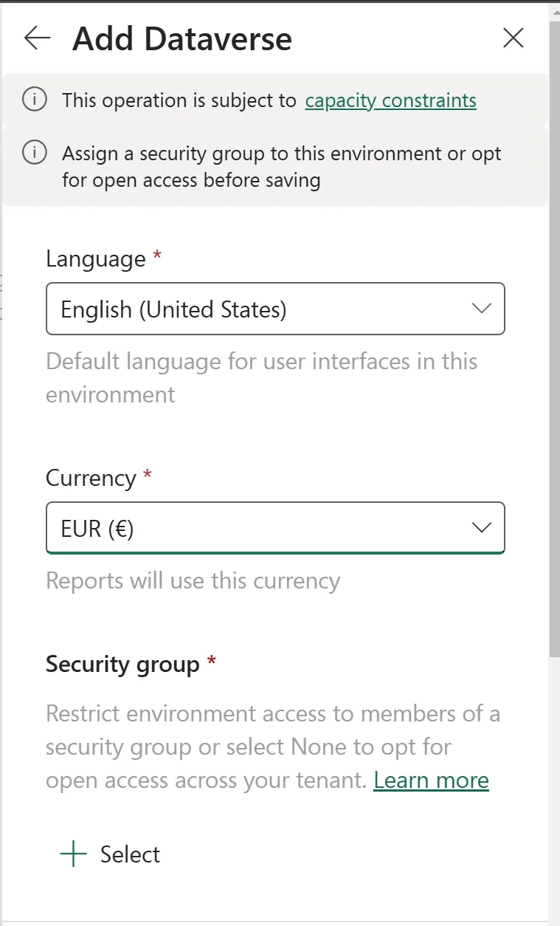This screenshot has height=926, width=560.
Task: Expand the Currency dropdown chevron
Action: (x=481, y=528)
